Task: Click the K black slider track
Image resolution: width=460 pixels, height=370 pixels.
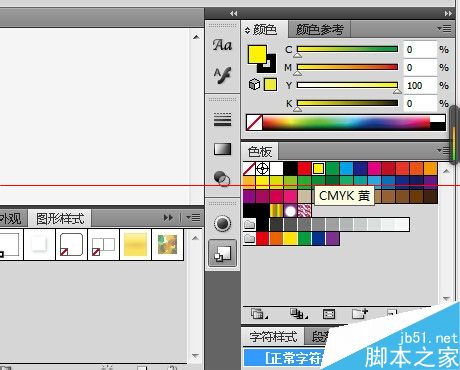Action: click(x=347, y=103)
